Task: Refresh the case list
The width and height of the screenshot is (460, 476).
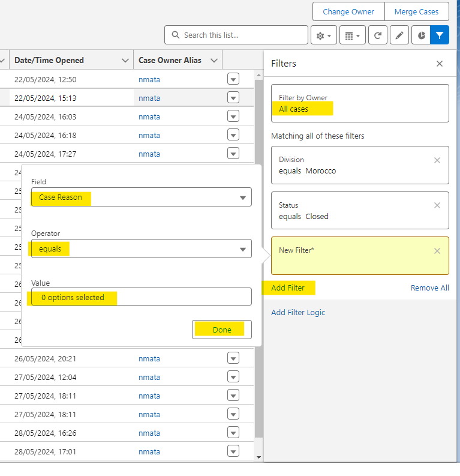Action: [377, 35]
